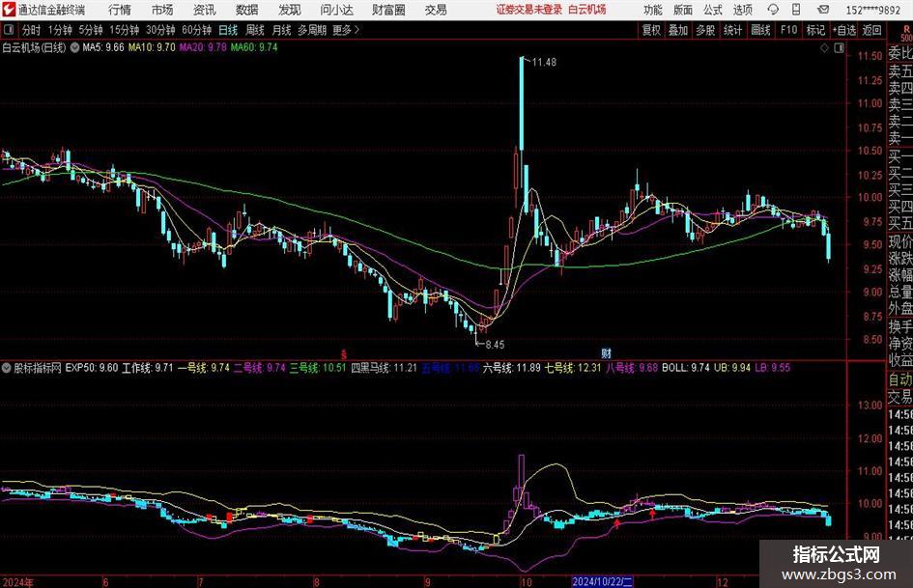
Task: Switch to 1分钟 period
Action: (x=59, y=30)
